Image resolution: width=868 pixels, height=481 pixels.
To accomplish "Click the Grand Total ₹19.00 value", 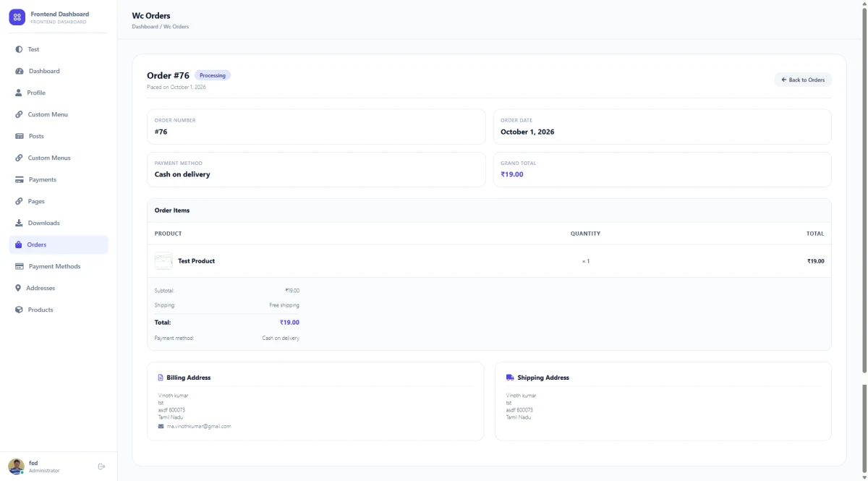I will pos(512,174).
